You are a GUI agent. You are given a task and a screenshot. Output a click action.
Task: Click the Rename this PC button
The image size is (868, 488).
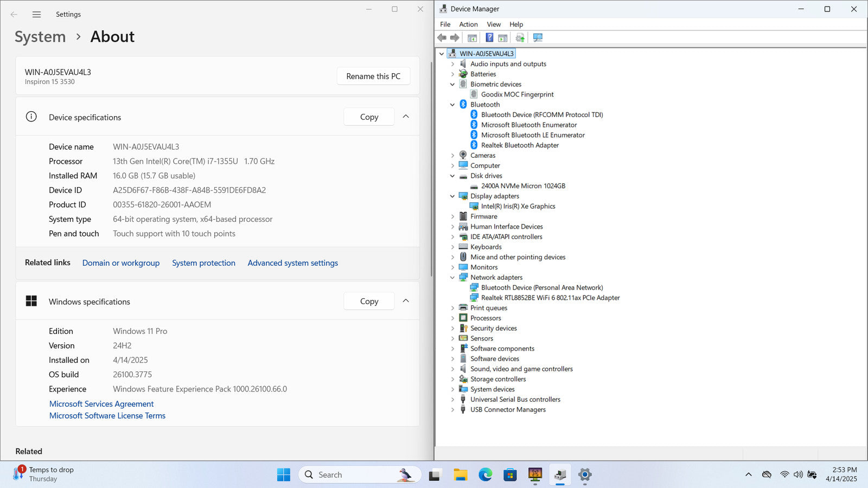coord(373,76)
